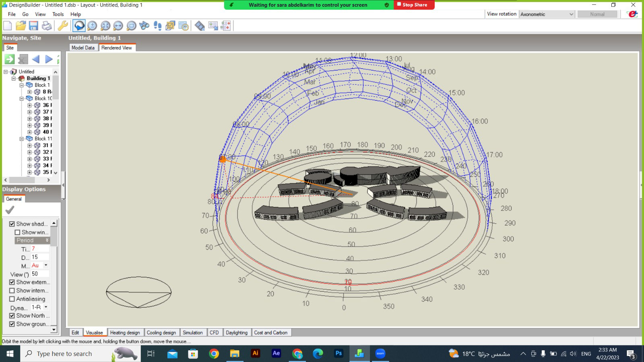
Task: Click the print icon in toolbar
Action: click(x=47, y=26)
